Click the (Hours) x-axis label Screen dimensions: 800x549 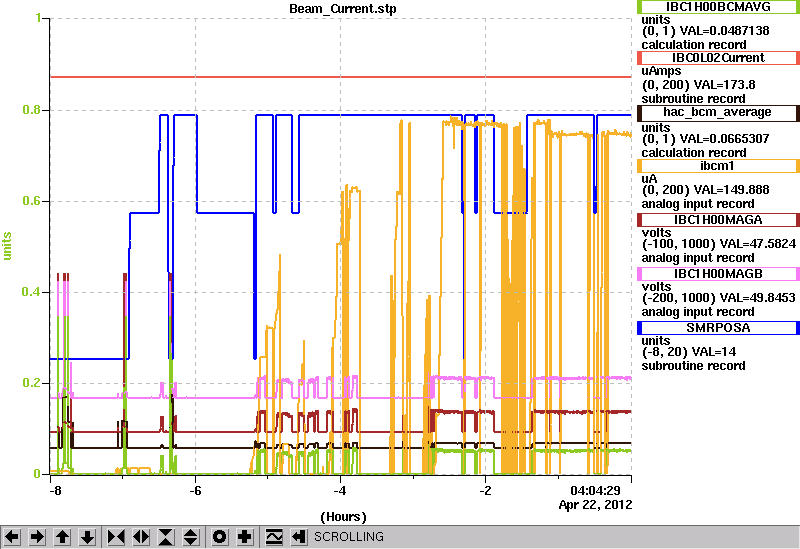click(343, 517)
